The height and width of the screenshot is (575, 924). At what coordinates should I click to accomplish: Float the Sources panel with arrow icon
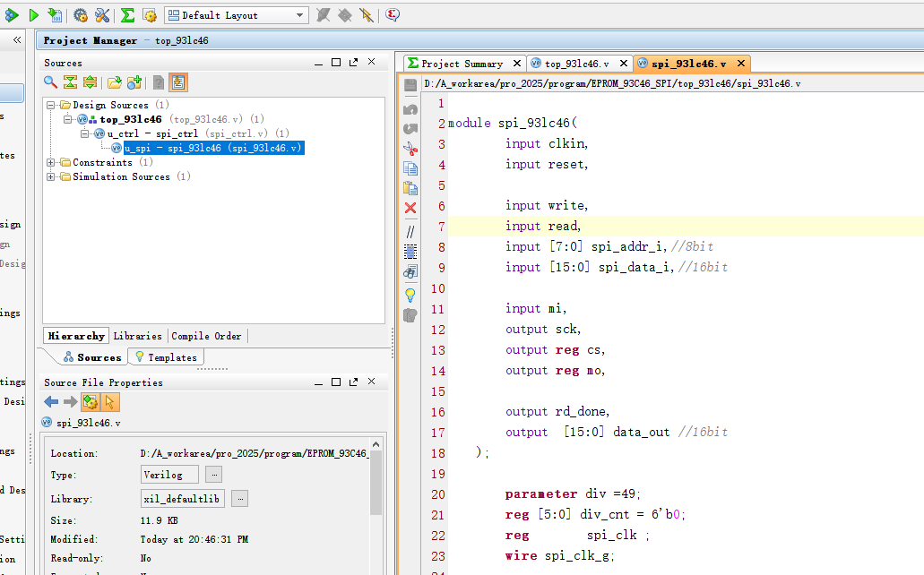[354, 62]
